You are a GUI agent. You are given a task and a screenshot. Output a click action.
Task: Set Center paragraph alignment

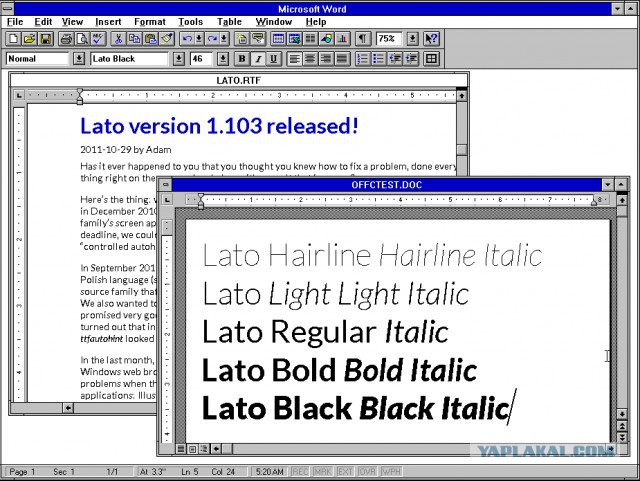310,59
